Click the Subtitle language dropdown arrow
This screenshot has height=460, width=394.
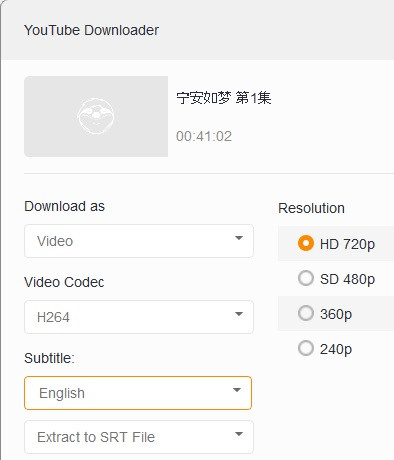[237, 390]
